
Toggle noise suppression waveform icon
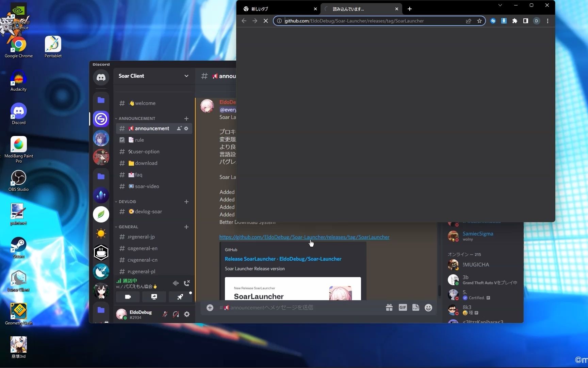tap(176, 283)
